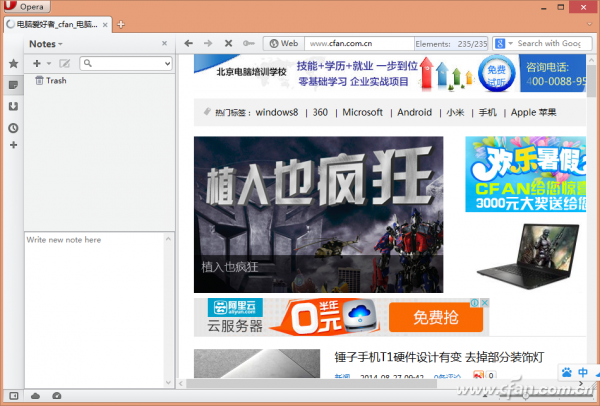Close the aliyun ad with X icon
The image size is (600, 406).
[484, 303]
